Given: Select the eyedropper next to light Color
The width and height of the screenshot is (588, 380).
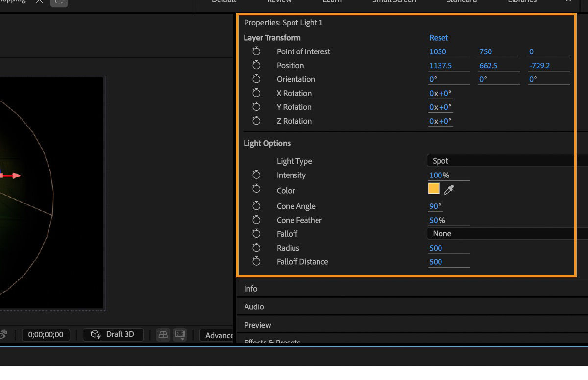Looking at the screenshot, I should pos(449,189).
